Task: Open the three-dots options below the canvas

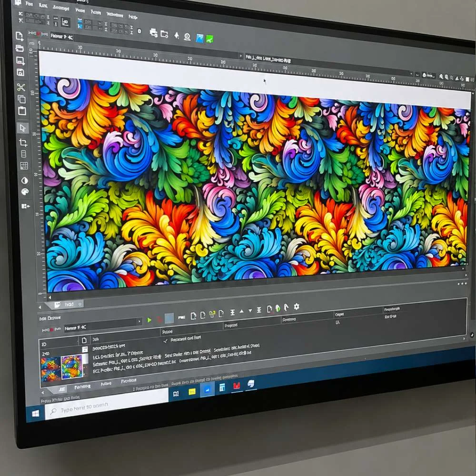Action: pyautogui.click(x=462, y=284)
